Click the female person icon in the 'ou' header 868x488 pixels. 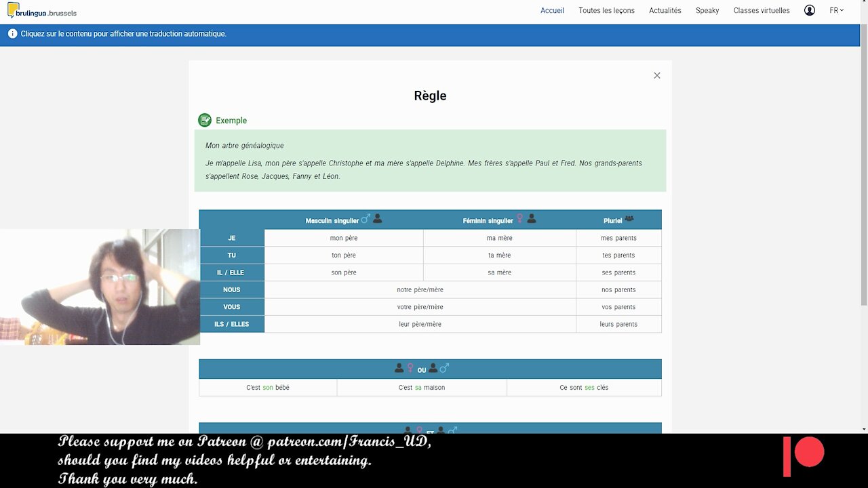(x=399, y=369)
